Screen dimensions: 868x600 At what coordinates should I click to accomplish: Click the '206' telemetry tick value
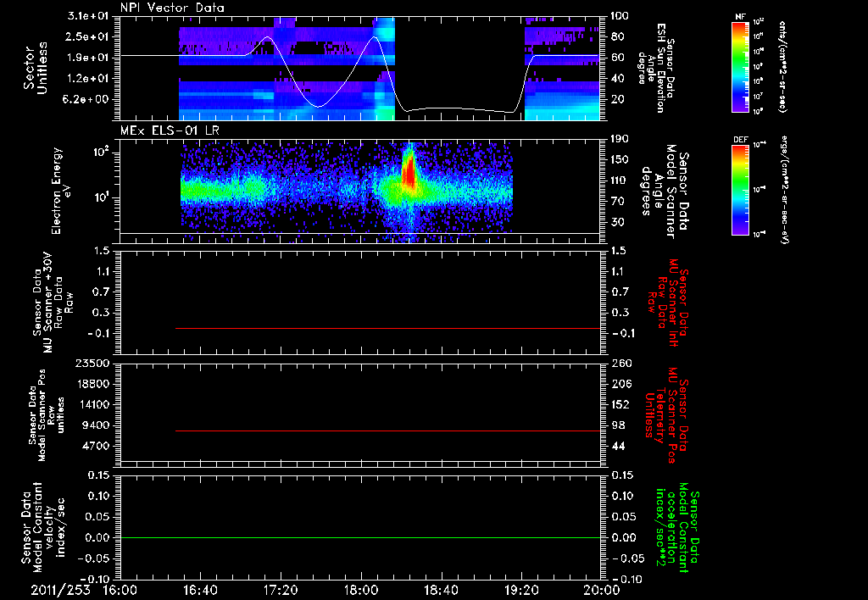click(620, 384)
